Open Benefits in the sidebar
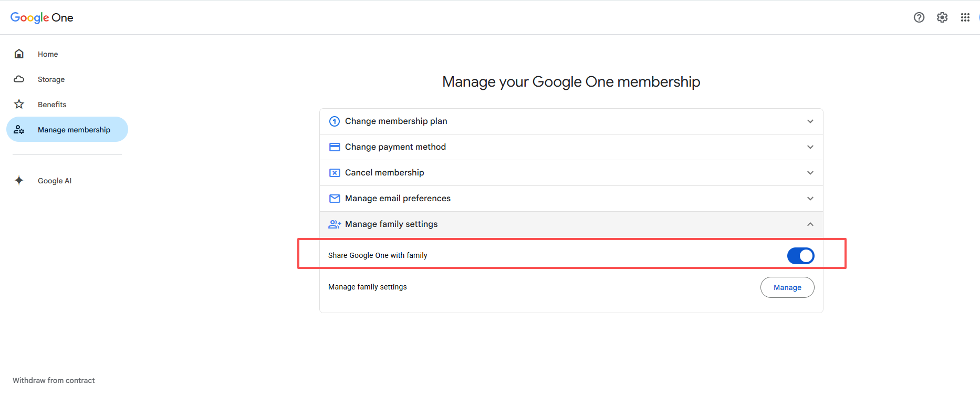Viewport: 980px width, 394px height. (52, 105)
